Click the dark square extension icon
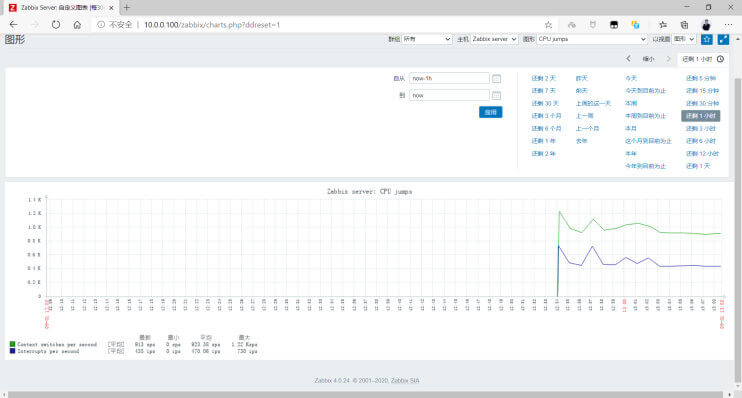The image size is (742, 398). tap(614, 25)
